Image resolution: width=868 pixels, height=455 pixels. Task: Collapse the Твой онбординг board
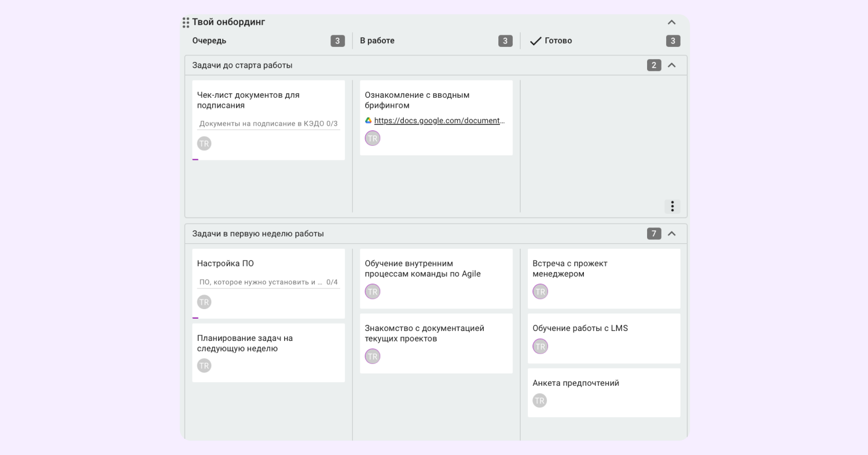click(672, 22)
